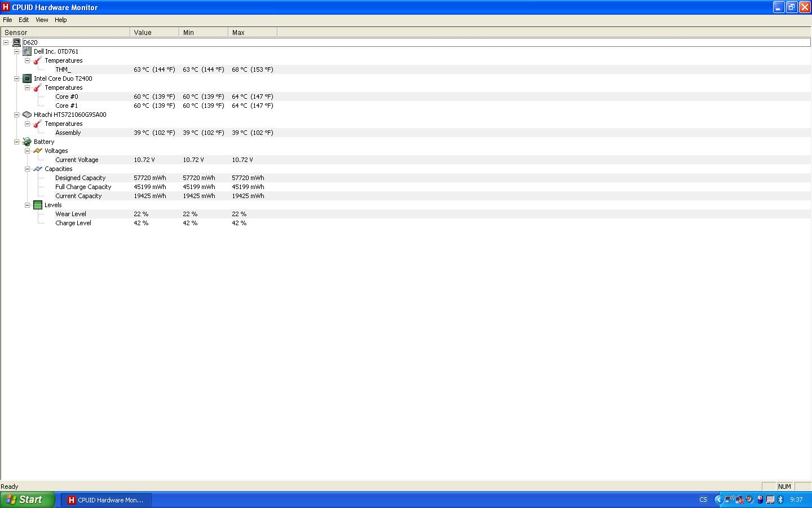Open the View menu
The image size is (812, 508).
pos(42,20)
